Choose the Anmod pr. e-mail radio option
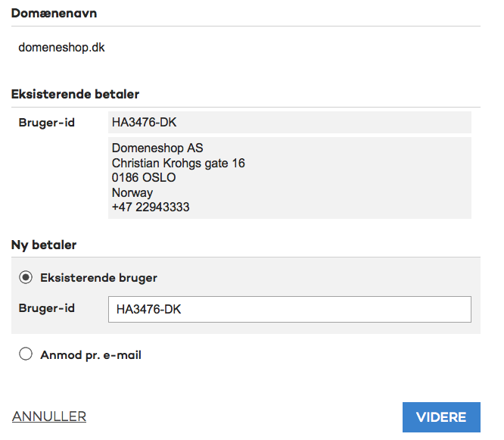 pyautogui.click(x=26, y=354)
